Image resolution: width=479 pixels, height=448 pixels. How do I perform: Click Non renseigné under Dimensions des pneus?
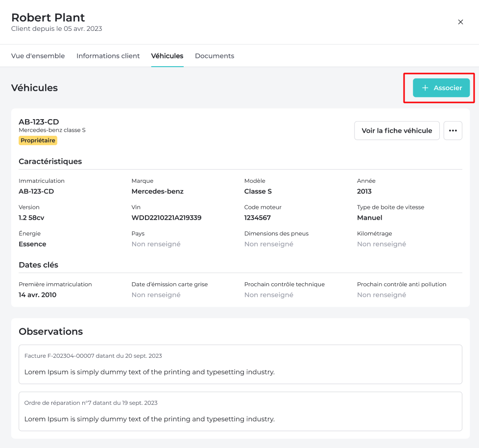point(268,244)
